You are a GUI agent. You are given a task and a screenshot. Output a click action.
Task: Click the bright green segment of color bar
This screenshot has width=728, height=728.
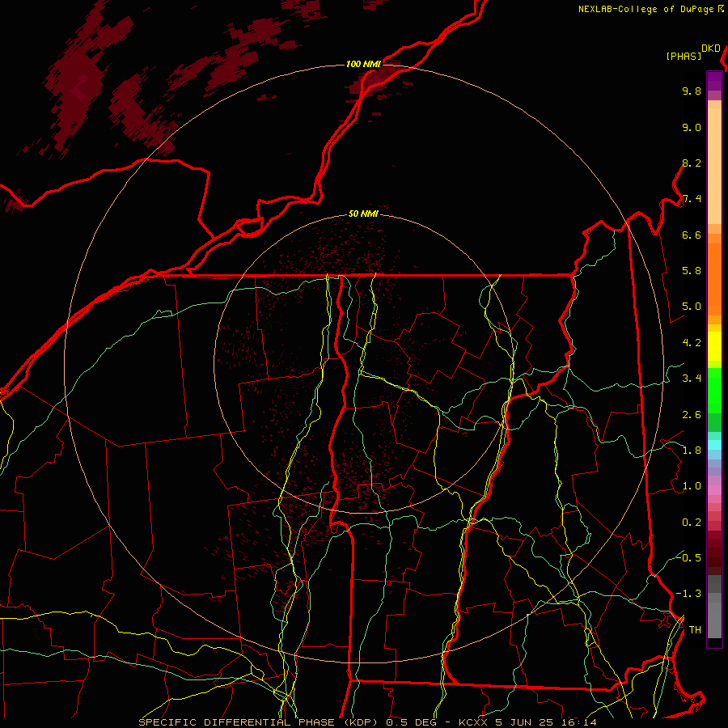coord(714,391)
